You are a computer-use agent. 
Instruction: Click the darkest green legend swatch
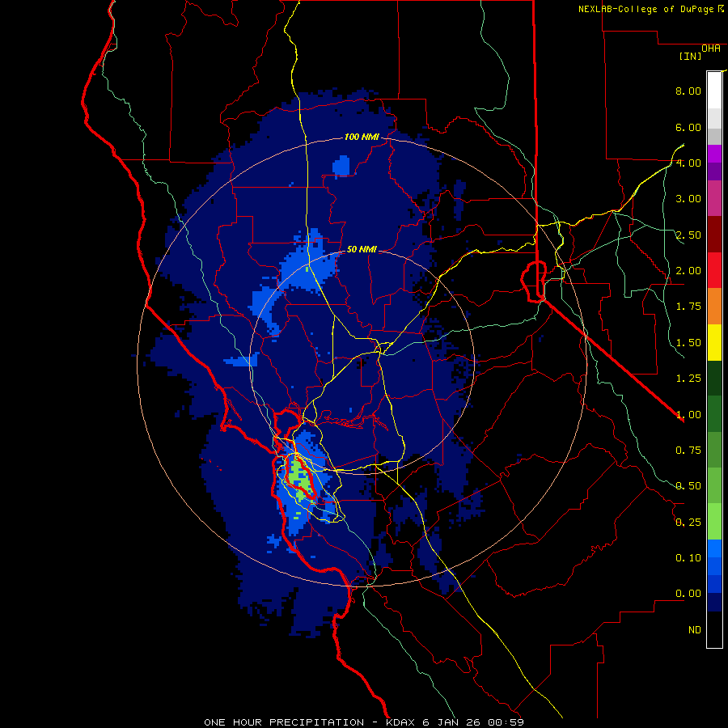(714, 378)
